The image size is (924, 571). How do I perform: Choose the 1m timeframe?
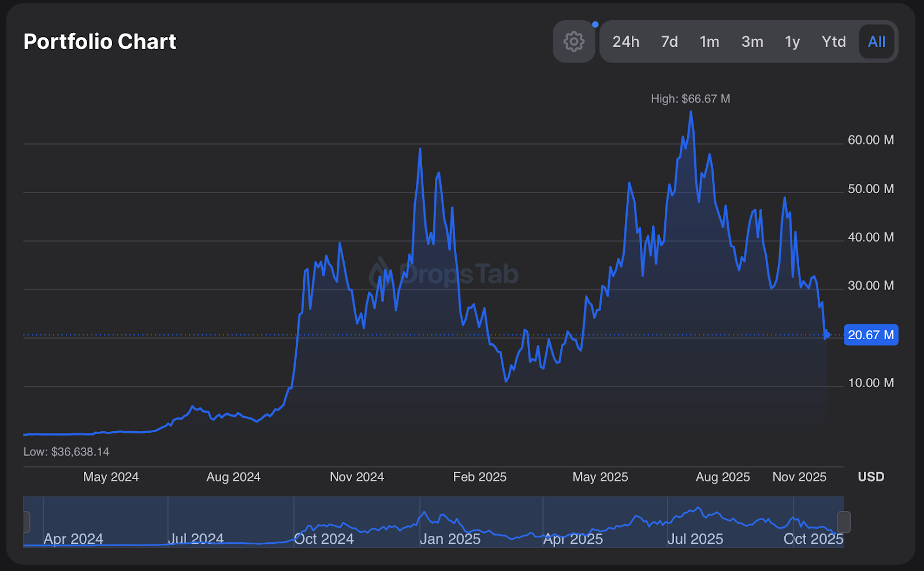[709, 42]
